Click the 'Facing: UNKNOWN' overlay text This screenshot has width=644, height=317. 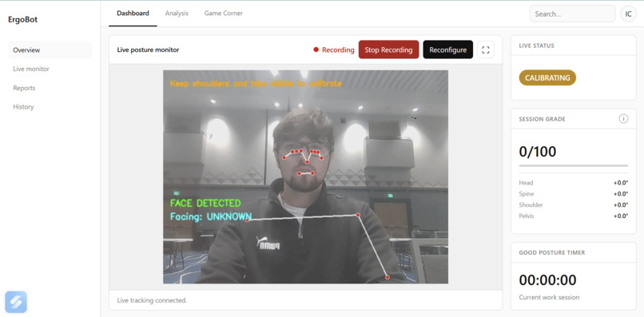(x=211, y=216)
